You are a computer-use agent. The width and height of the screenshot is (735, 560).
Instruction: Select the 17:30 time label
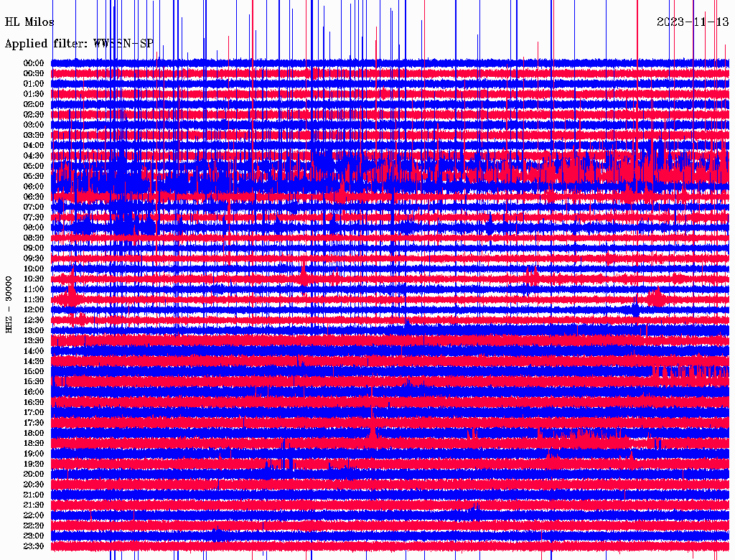(34, 423)
